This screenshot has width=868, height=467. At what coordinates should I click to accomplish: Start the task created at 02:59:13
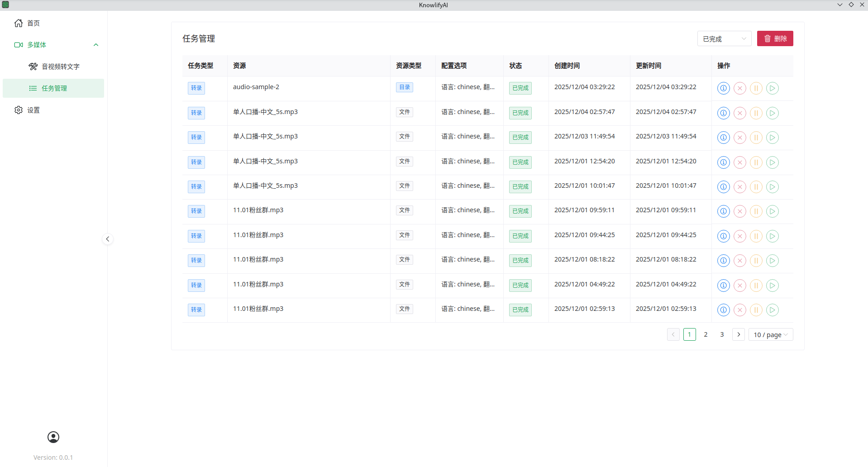(772, 310)
